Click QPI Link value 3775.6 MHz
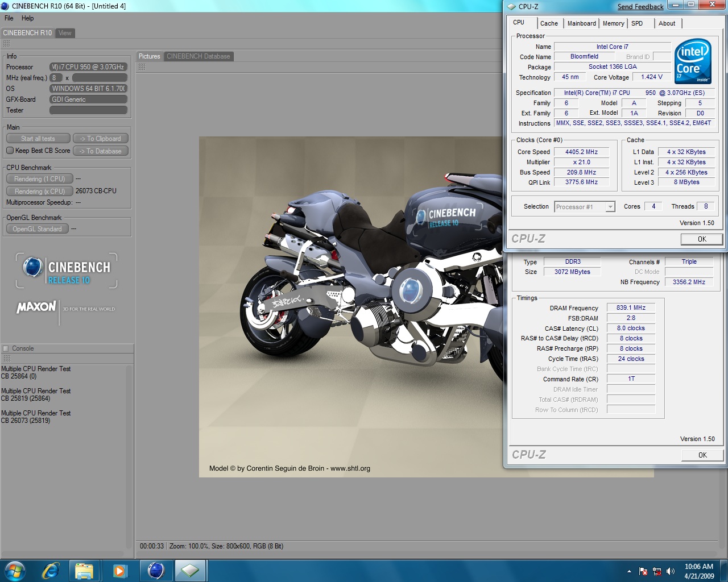728x582 pixels. [x=581, y=182]
